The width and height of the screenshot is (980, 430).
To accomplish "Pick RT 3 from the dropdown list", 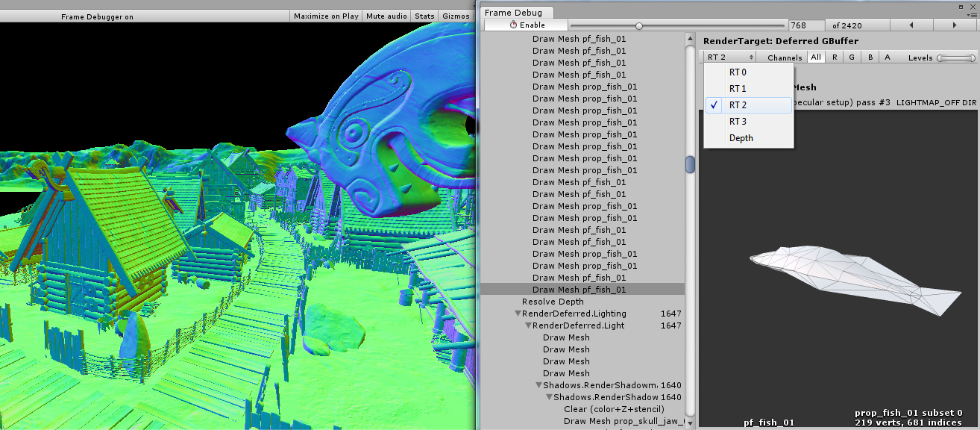I will pyautogui.click(x=738, y=122).
